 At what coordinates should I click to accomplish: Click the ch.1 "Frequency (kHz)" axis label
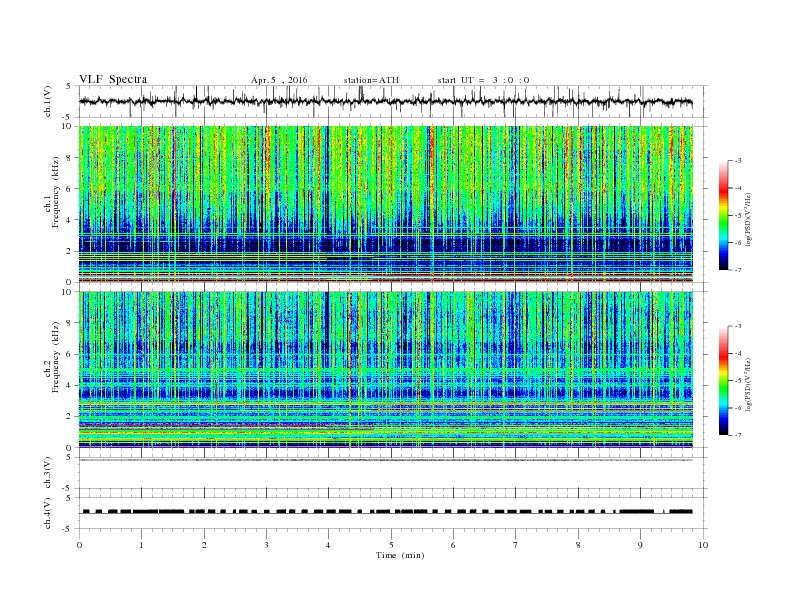[x=55, y=192]
